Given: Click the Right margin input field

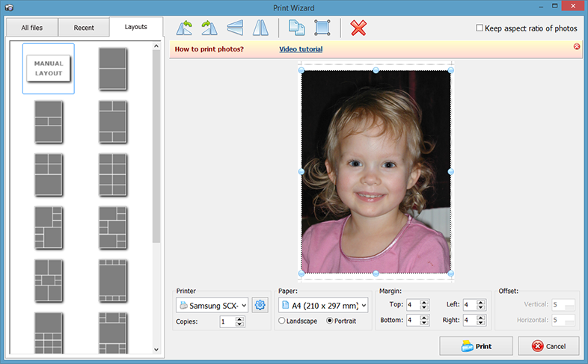Looking at the screenshot, I should pyautogui.click(x=470, y=320).
